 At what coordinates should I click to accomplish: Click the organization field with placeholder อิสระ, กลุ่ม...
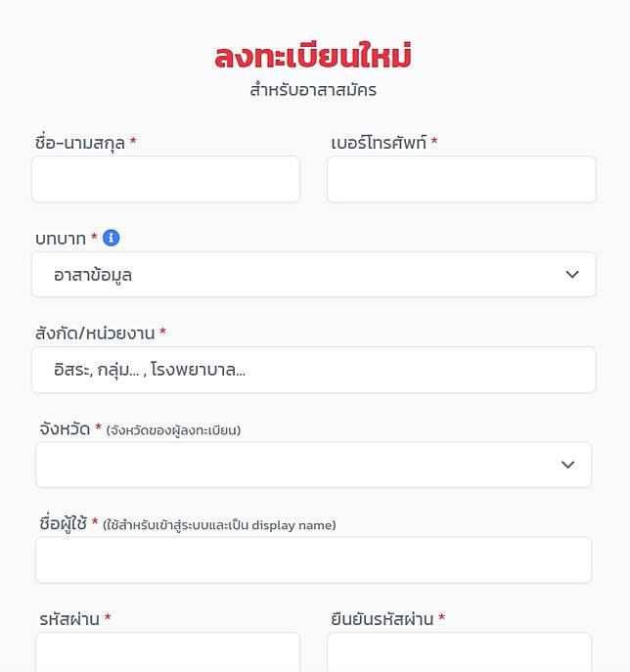(313, 371)
